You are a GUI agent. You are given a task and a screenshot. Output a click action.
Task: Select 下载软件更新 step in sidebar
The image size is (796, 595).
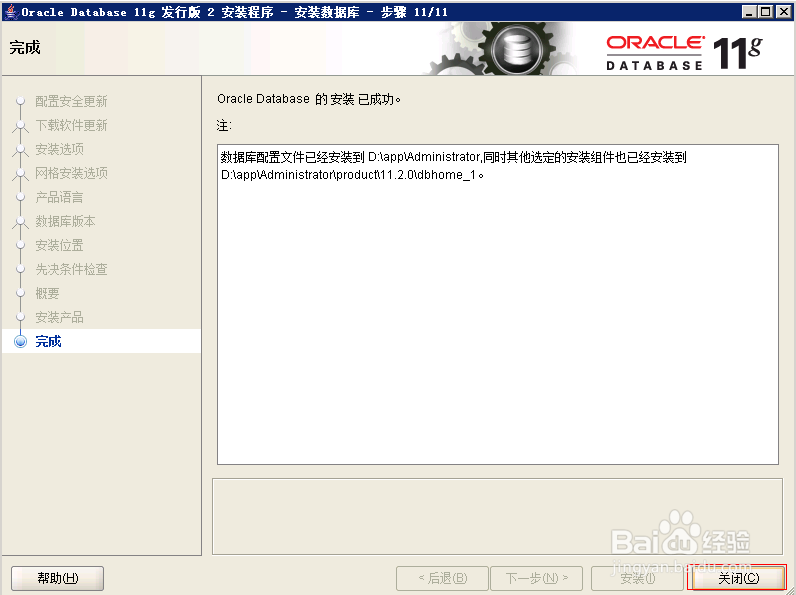[71, 125]
